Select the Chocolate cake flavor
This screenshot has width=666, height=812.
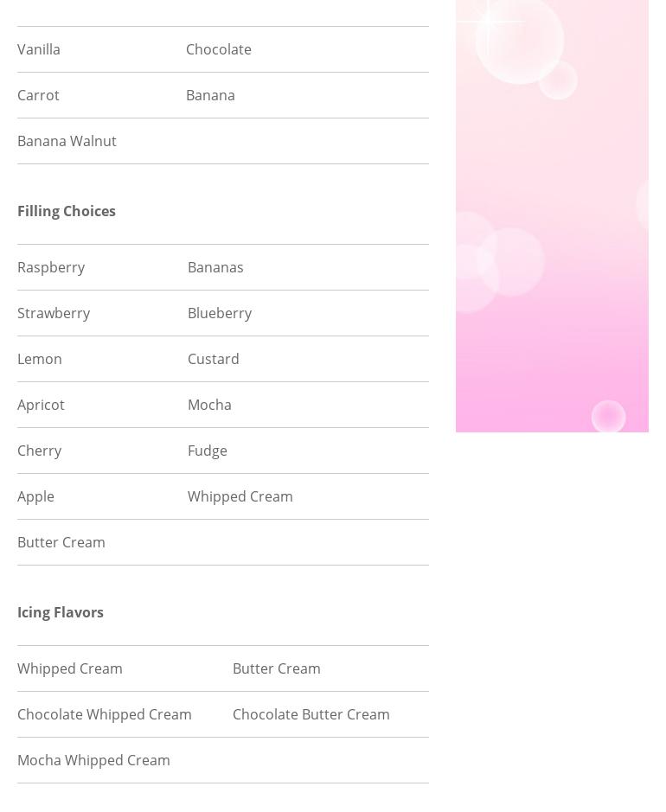pos(218,49)
